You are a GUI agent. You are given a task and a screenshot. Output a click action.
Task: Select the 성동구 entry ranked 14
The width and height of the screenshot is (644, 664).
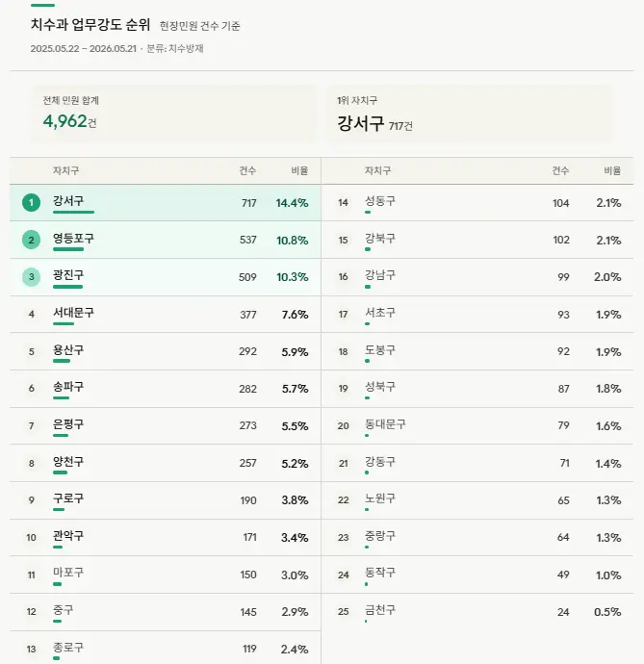point(380,200)
